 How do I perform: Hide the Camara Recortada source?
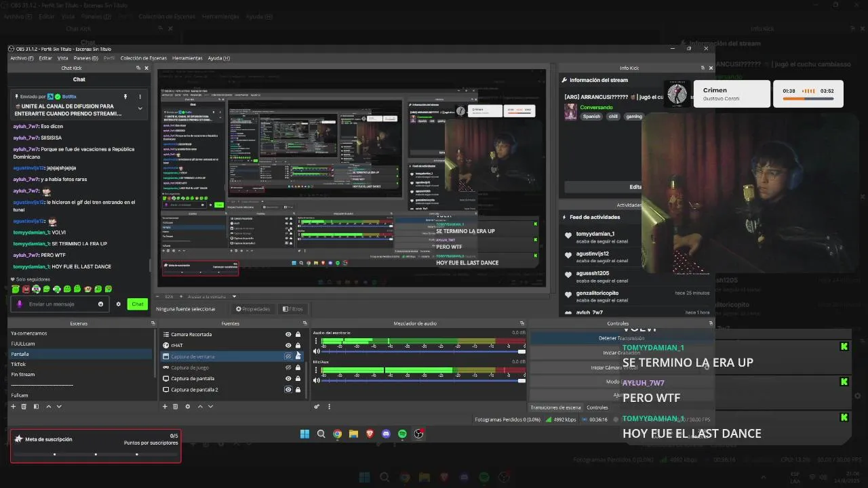pos(288,334)
